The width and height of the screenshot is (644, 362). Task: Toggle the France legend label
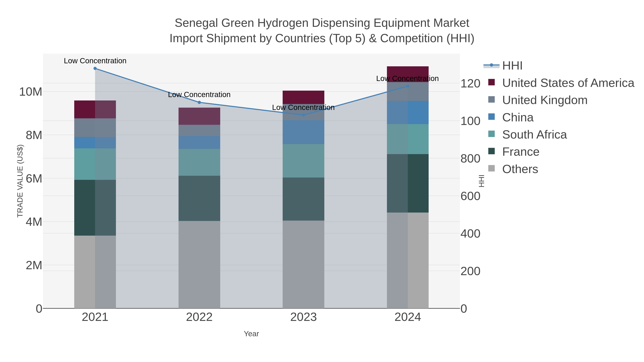(x=521, y=152)
